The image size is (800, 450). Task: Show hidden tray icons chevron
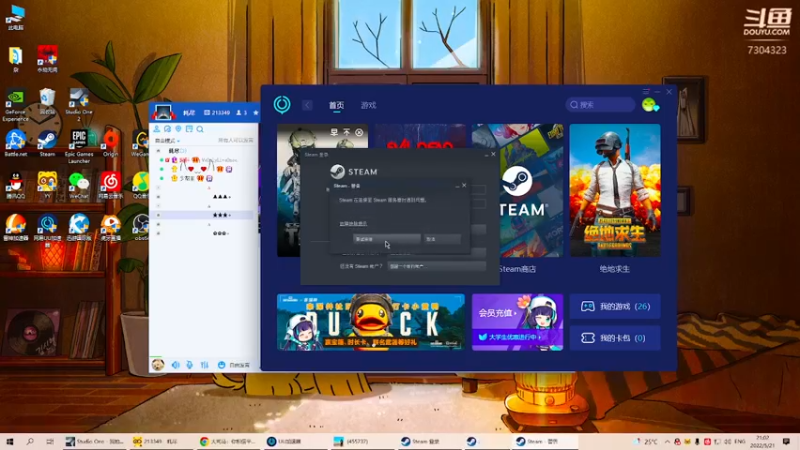click(x=667, y=441)
